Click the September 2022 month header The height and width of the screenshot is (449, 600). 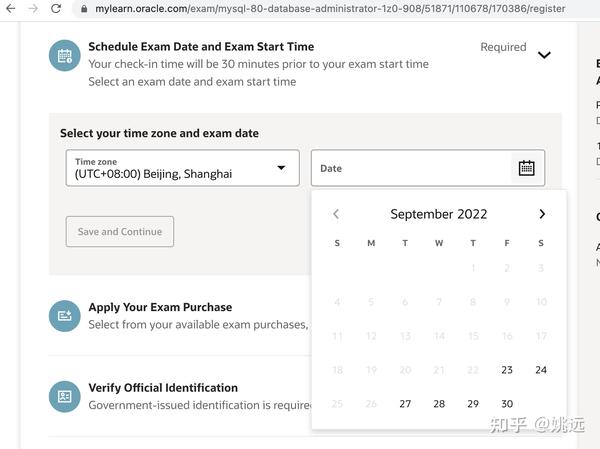coord(439,214)
